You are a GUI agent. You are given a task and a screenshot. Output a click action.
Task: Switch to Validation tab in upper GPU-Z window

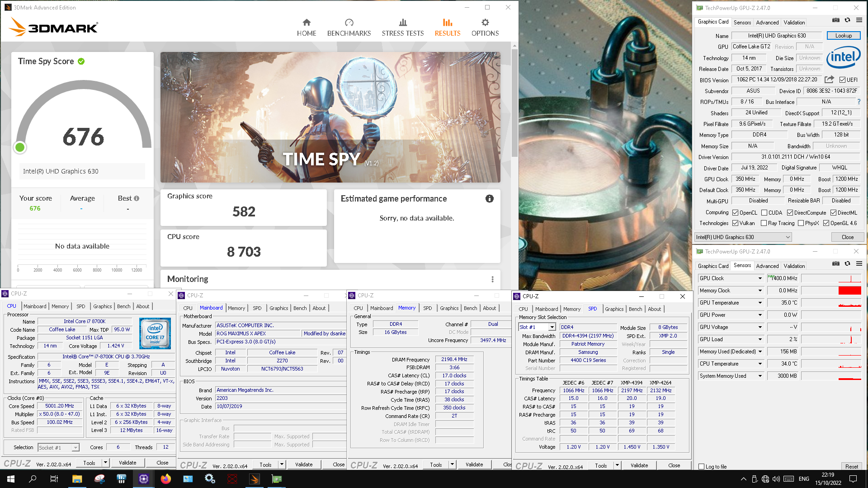tap(794, 23)
